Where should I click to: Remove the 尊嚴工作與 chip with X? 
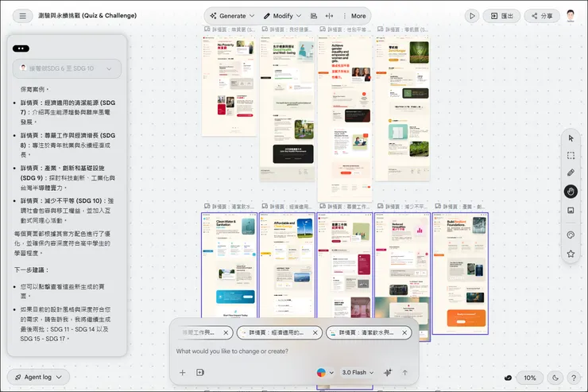coord(226,332)
